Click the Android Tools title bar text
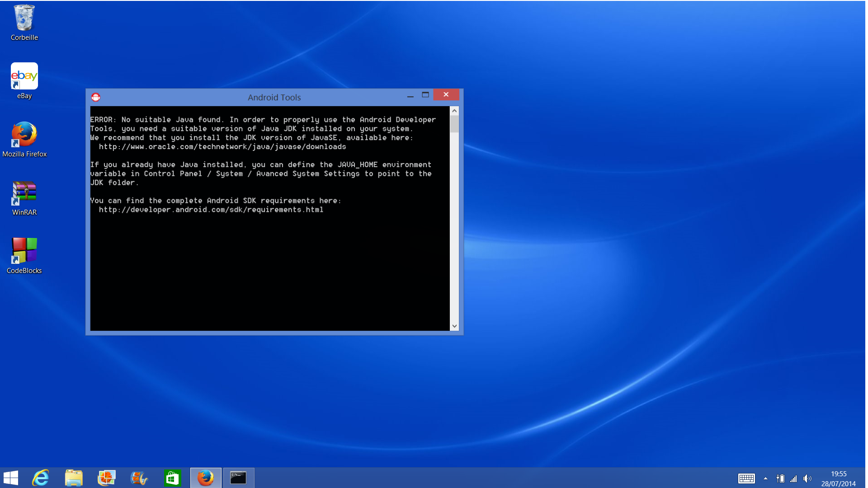Screen dimensions: 868x488 274,97
